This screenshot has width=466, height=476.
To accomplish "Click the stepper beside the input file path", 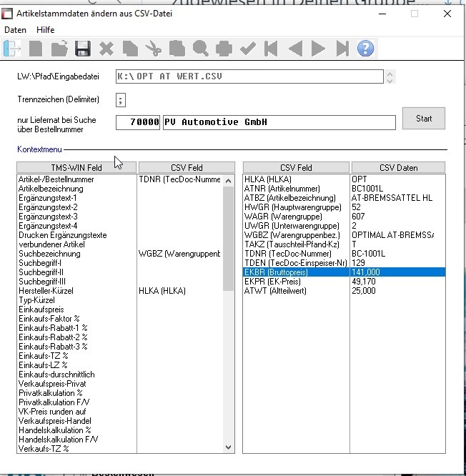I will pyautogui.click(x=390, y=76).
